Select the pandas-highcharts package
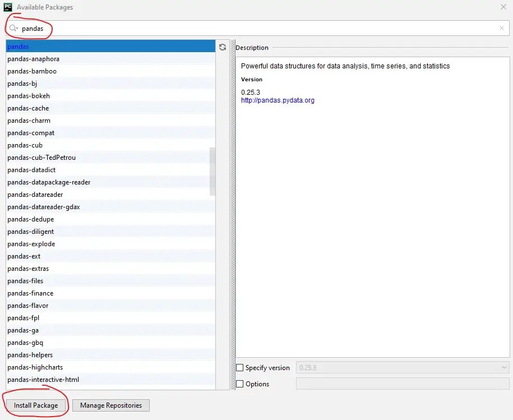 110,367
